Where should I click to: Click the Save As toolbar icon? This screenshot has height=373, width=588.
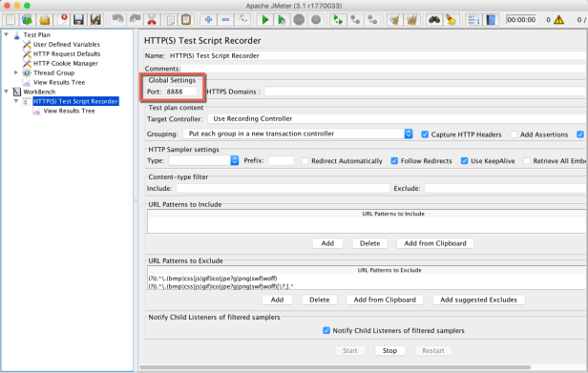click(x=95, y=19)
